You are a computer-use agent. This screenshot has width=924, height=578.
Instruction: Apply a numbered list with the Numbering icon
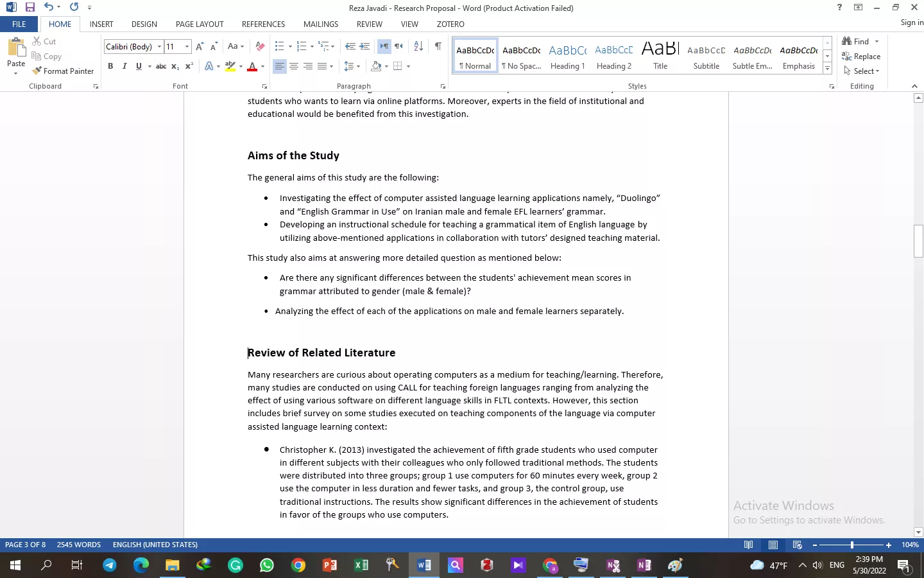(302, 47)
